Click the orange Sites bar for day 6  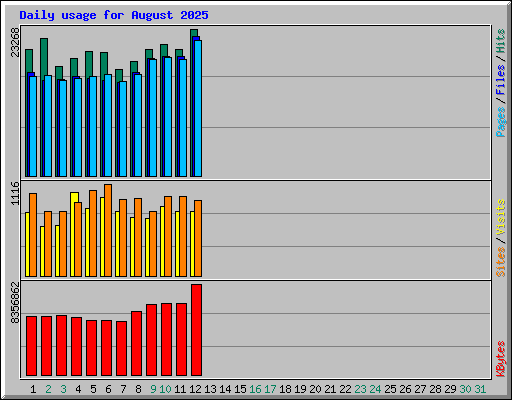click(x=108, y=230)
